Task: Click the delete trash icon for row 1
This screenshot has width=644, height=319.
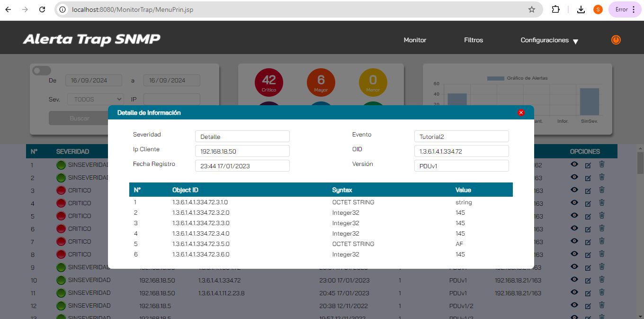Action: (602, 164)
